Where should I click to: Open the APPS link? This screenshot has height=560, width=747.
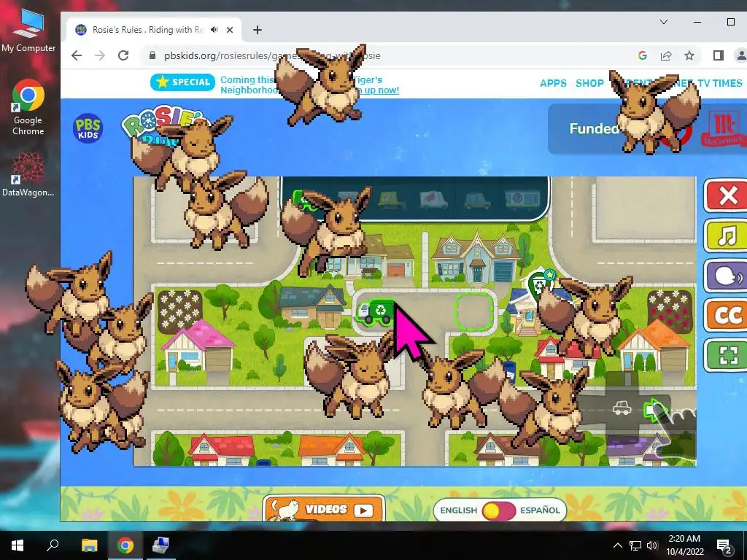(553, 83)
